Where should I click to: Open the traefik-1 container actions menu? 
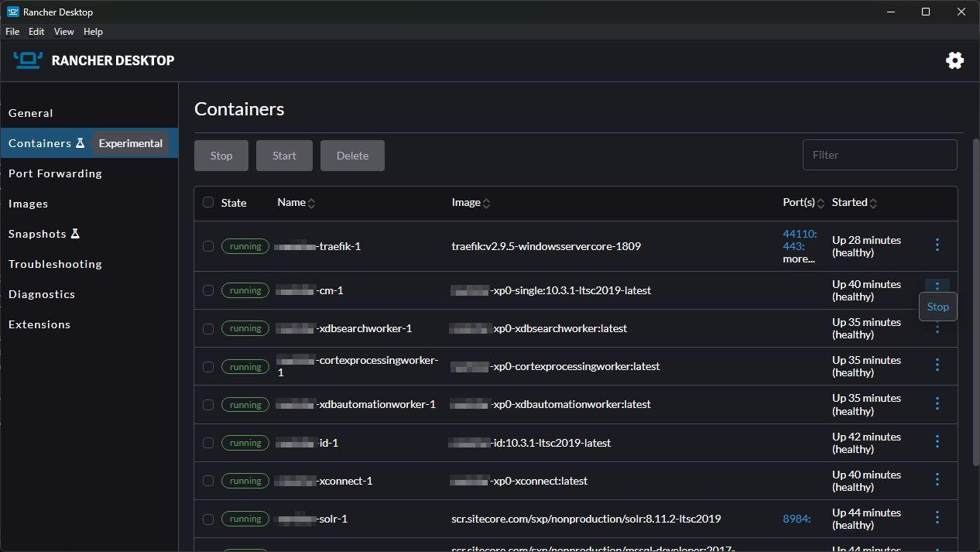click(x=937, y=245)
